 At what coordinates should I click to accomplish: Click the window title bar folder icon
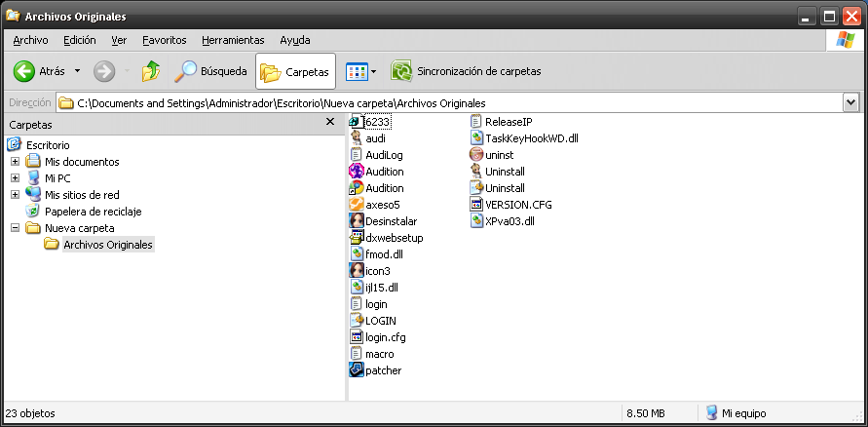coord(13,17)
